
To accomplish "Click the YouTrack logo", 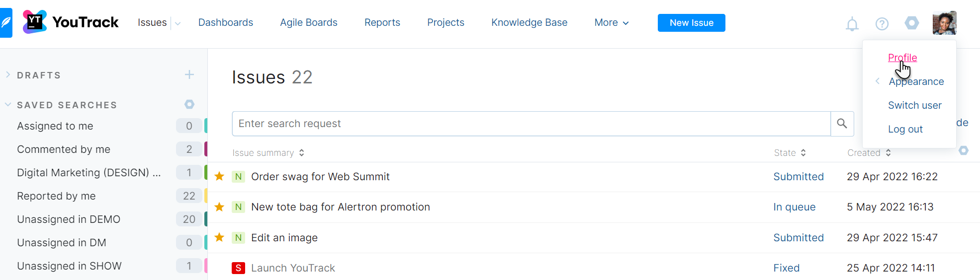I will point(71,22).
